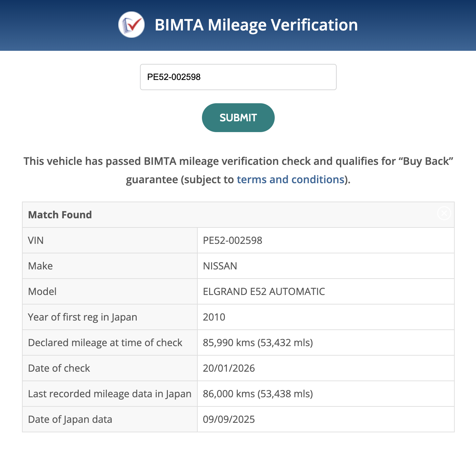This screenshot has height=451, width=476.
Task: Select the 20/01/2026 date of check
Action: point(229,368)
